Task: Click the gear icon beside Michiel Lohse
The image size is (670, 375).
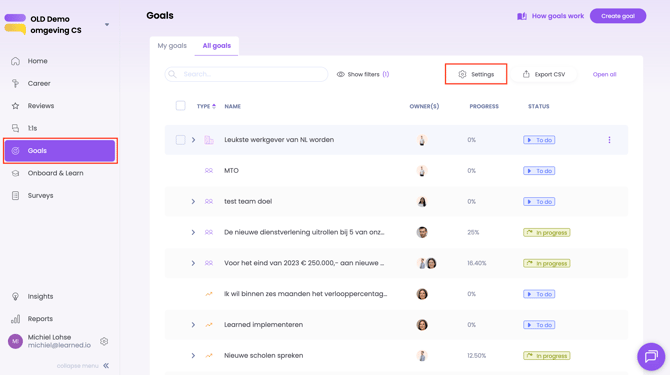Action: (104, 341)
